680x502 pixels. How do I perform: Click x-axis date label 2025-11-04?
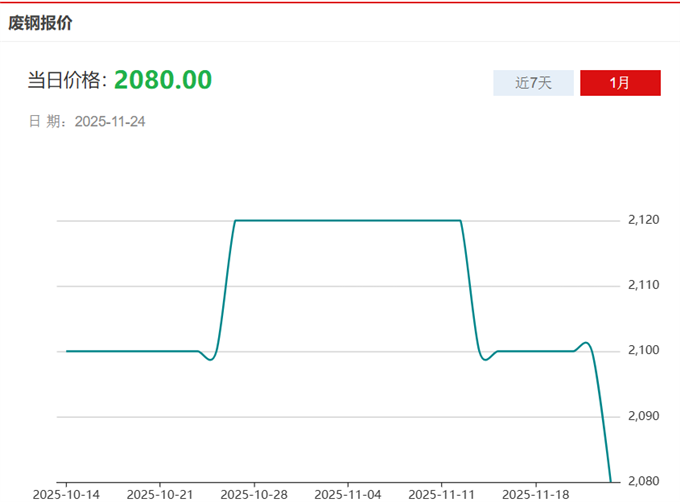[348, 494]
